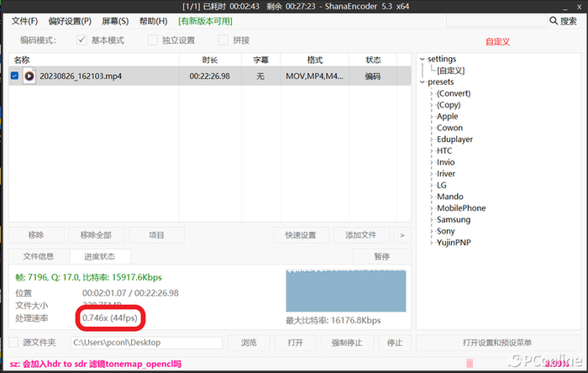Click the 00:22:26.98 duration cell
This screenshot has width=588, height=373.
click(x=210, y=76)
